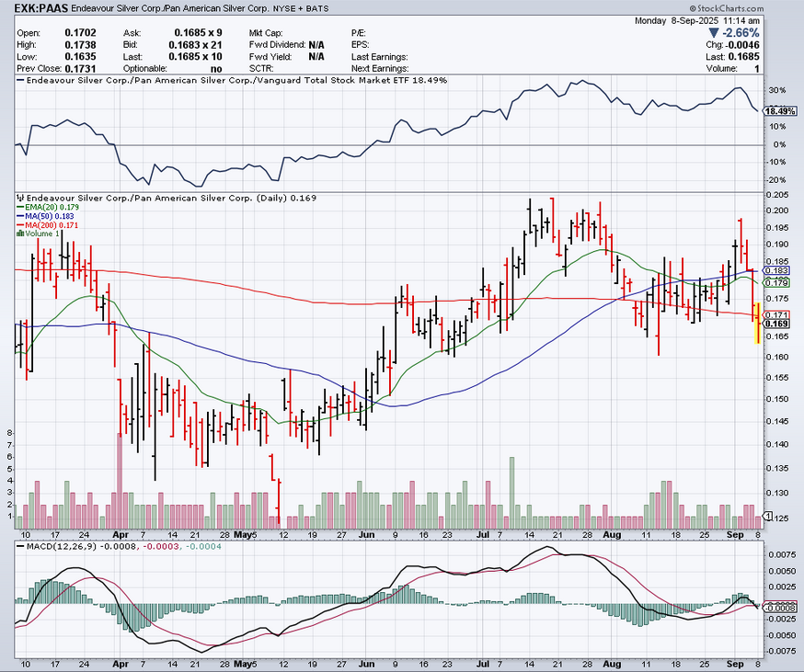Click the tallest volume bar in early April
The width and height of the screenshot is (804, 672).
120,481
